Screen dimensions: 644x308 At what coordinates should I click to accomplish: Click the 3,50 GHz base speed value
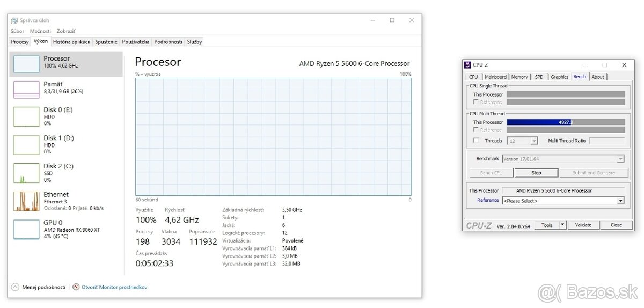coord(292,210)
